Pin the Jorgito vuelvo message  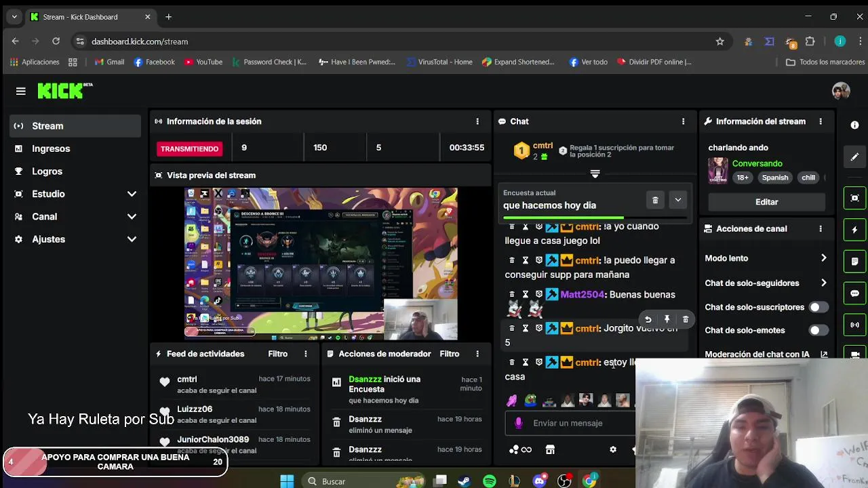pos(667,319)
